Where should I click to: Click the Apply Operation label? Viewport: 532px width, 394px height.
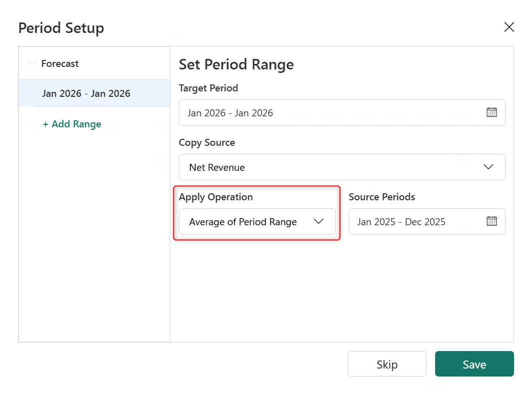(216, 197)
